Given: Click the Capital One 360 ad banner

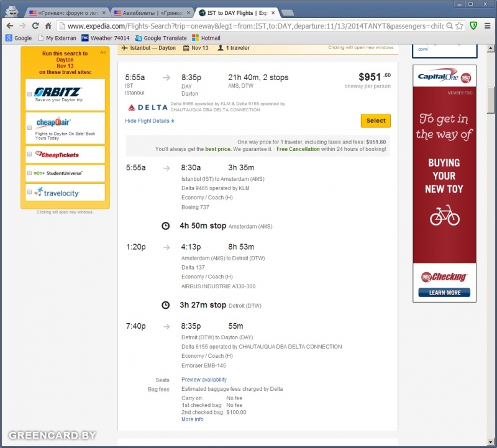Looking at the screenshot, I should click(444, 183).
